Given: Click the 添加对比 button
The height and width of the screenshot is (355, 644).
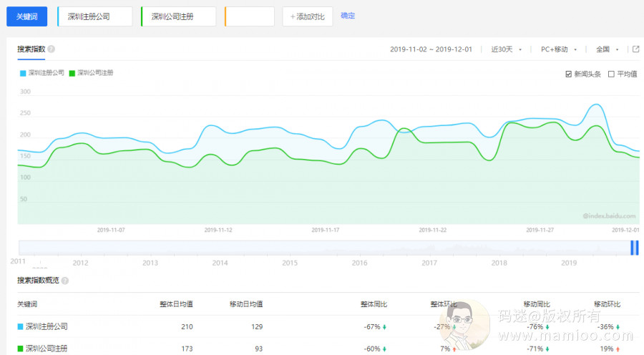Looking at the screenshot, I should (308, 16).
